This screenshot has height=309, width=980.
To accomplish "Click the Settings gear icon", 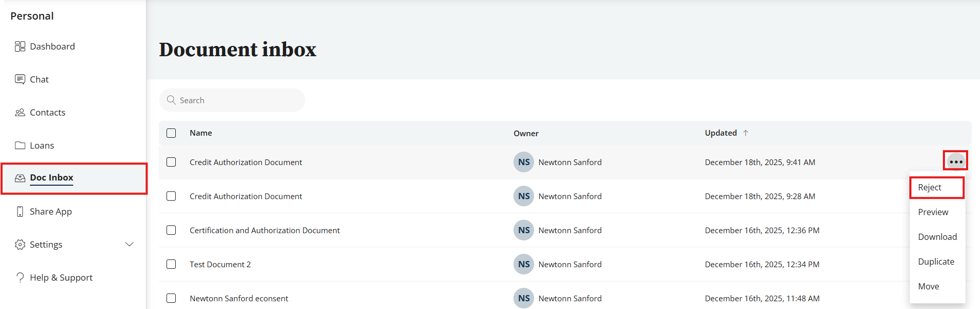I will coord(20,245).
